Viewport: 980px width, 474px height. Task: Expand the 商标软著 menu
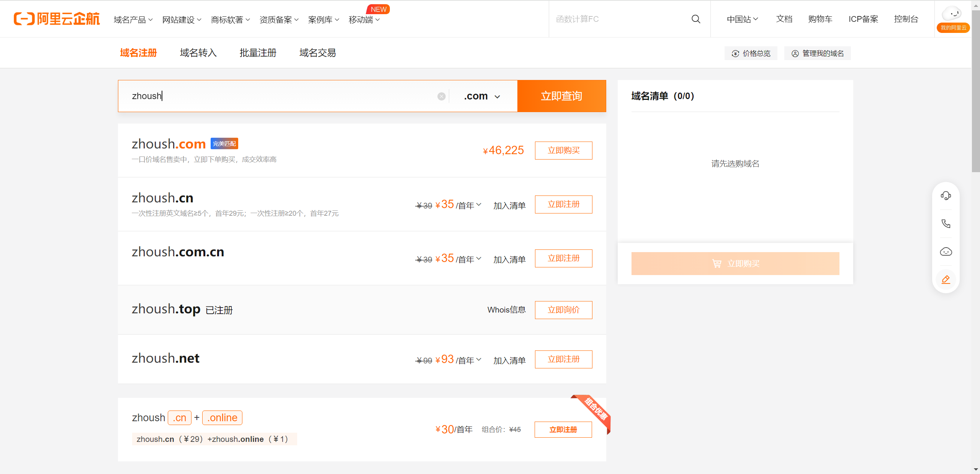tap(230, 20)
